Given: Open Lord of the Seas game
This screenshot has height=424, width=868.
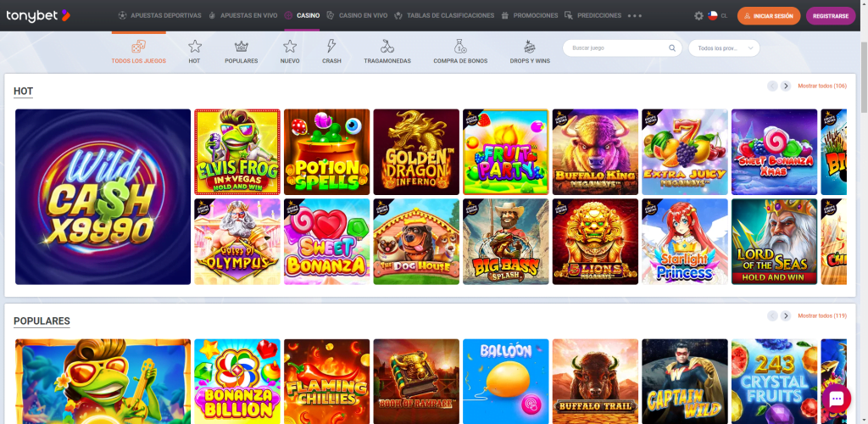Looking at the screenshot, I should tap(775, 242).
